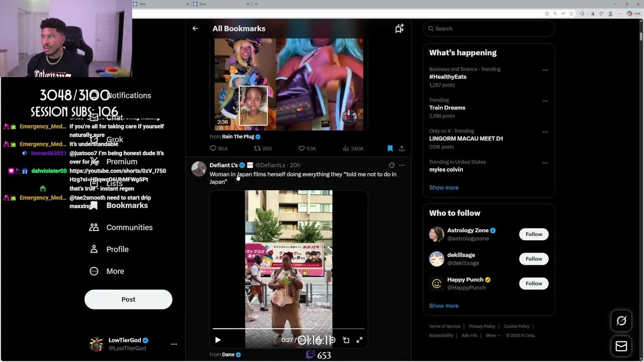
Task: Open more options on Defiant L's post
Action: (x=401, y=165)
